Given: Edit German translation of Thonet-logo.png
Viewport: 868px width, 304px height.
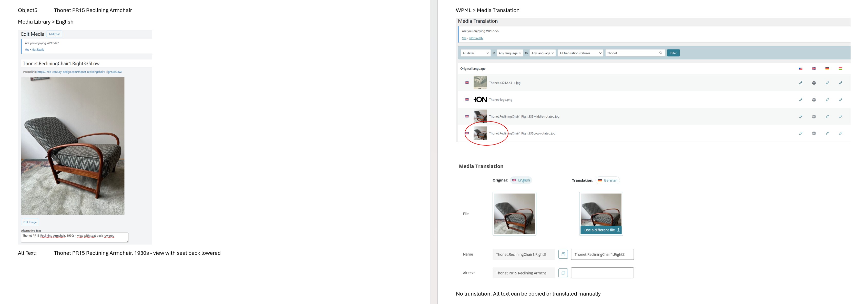Looking at the screenshot, I should [827, 100].
